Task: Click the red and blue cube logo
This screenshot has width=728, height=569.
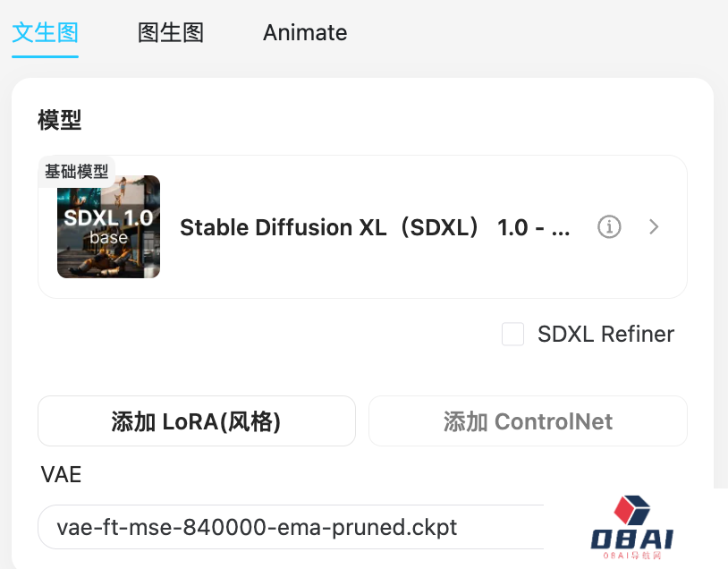Action: click(x=632, y=511)
